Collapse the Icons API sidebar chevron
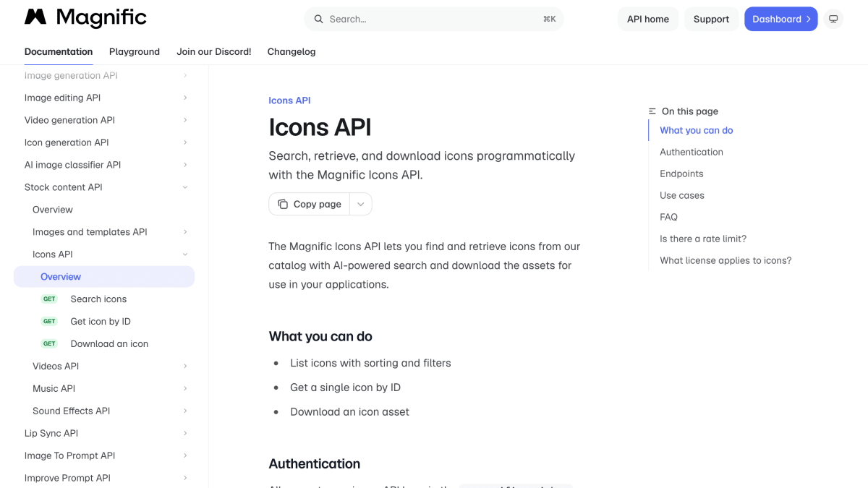 185,254
